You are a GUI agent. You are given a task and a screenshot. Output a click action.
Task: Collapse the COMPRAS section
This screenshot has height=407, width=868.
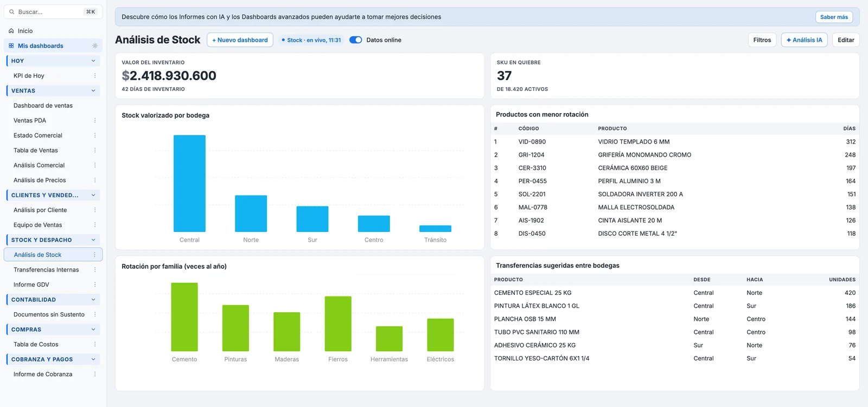click(93, 329)
